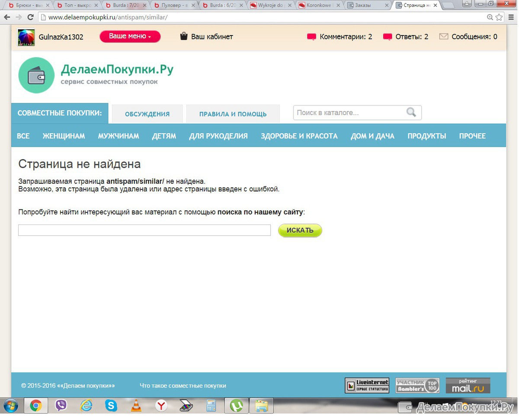This screenshot has width=519, height=420.
Task: Reload the page with the refresh icon
Action: point(30,17)
